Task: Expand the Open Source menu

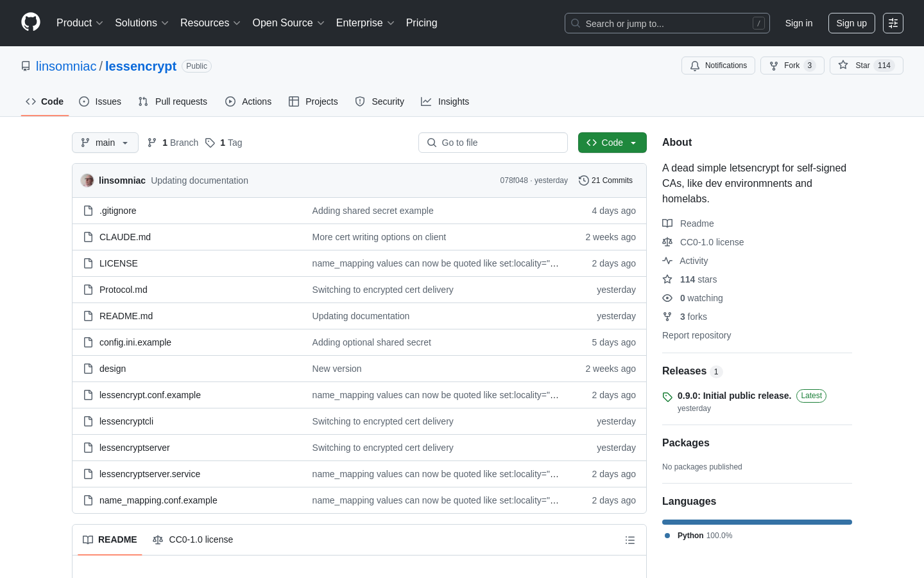Action: (289, 22)
